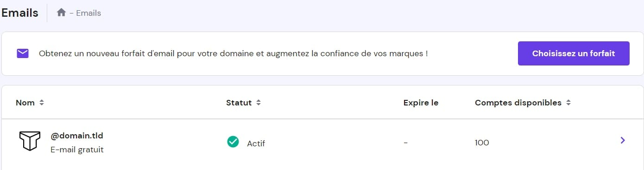Sort by Nom column arrows
The image size is (644, 170).
coord(42,103)
